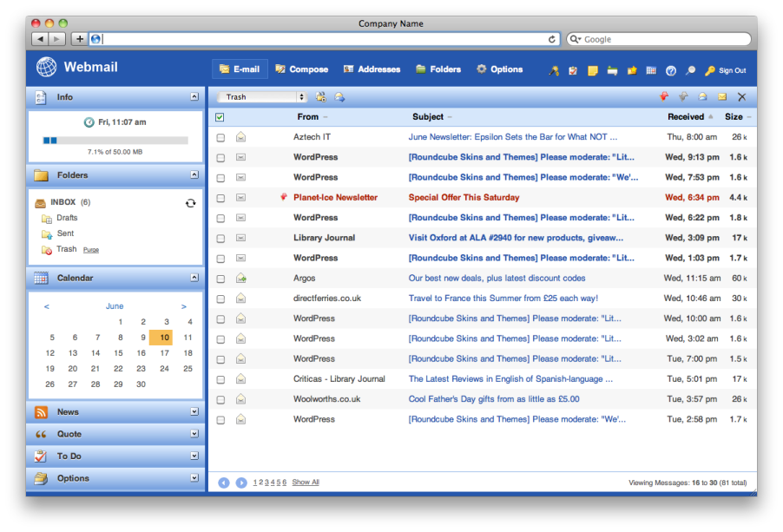Image resolution: width=783 pixels, height=532 pixels.
Task: Expand the Quote panel
Action: (x=194, y=434)
